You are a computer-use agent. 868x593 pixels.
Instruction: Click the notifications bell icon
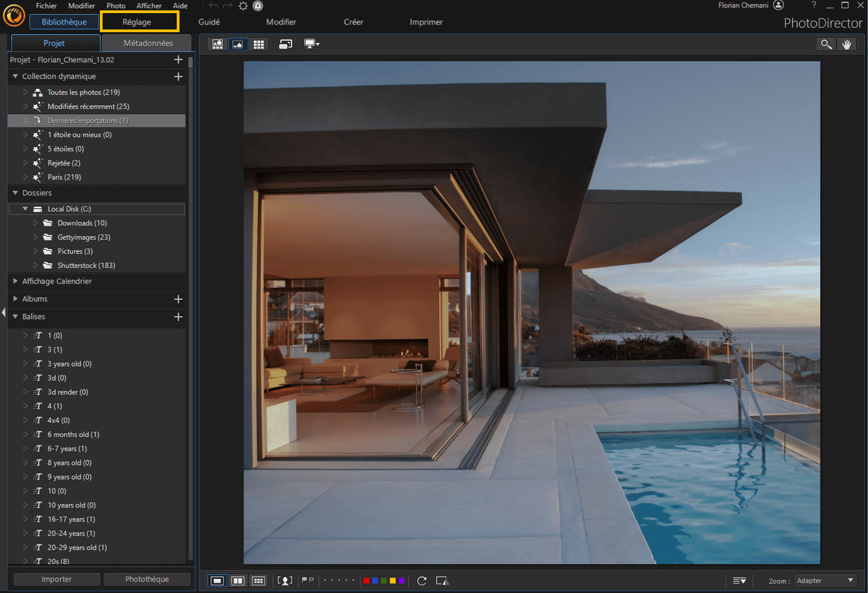click(258, 6)
